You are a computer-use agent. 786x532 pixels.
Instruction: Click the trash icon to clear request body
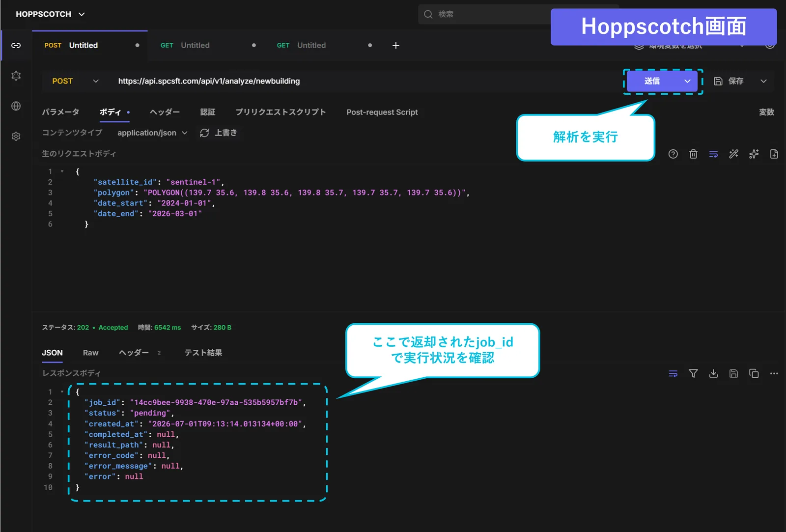tap(693, 154)
